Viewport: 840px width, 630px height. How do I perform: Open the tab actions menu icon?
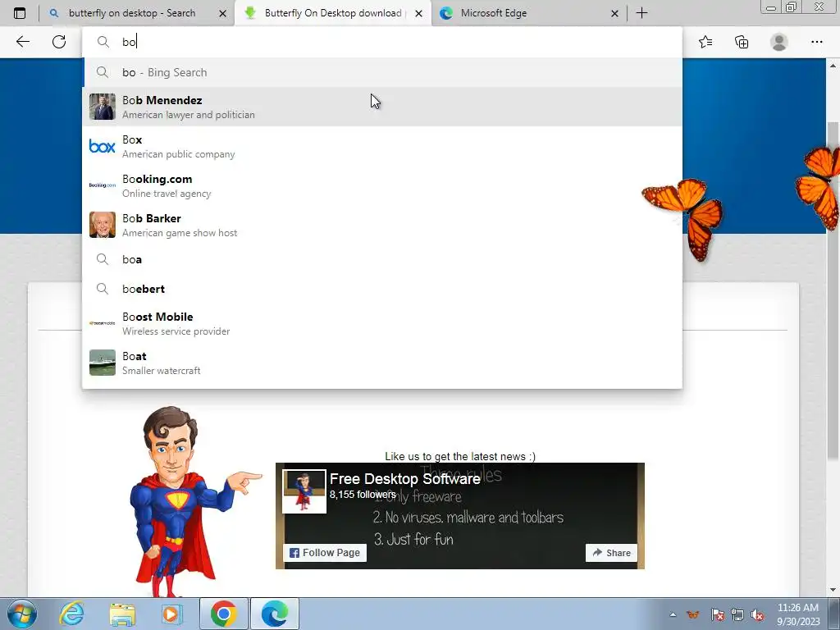tap(20, 13)
